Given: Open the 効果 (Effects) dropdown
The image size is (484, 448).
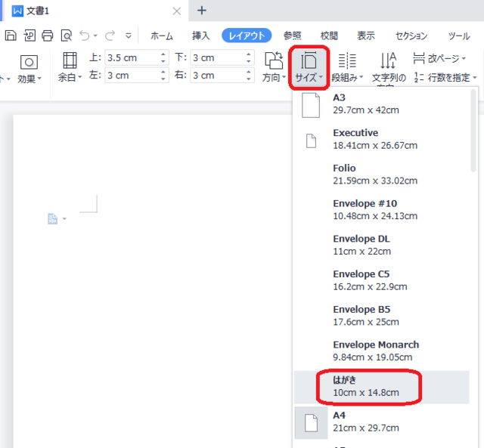Looking at the screenshot, I should tap(29, 79).
